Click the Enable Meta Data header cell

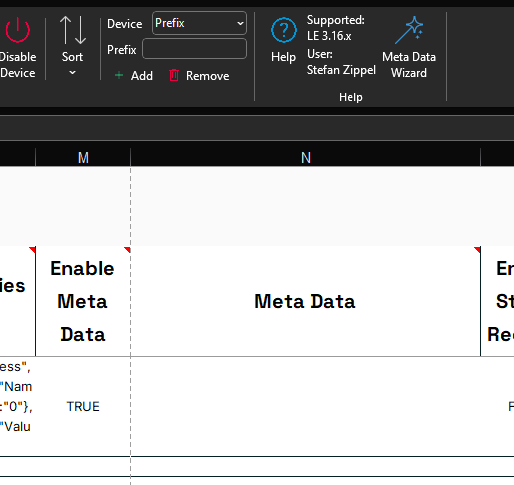[x=83, y=301]
